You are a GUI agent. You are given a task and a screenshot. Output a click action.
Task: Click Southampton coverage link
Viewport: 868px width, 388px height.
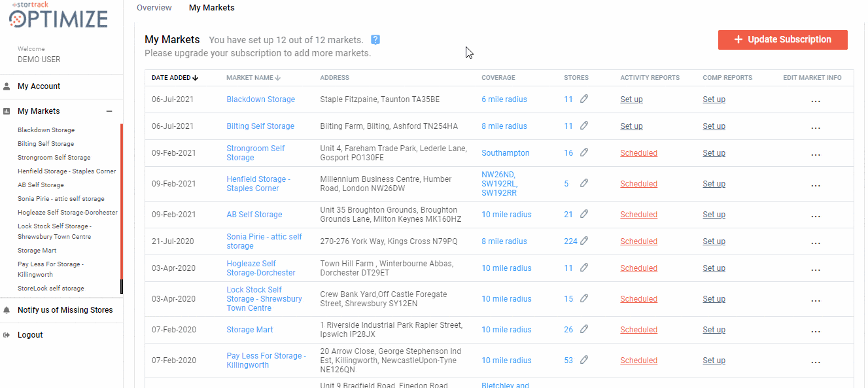pyautogui.click(x=506, y=153)
